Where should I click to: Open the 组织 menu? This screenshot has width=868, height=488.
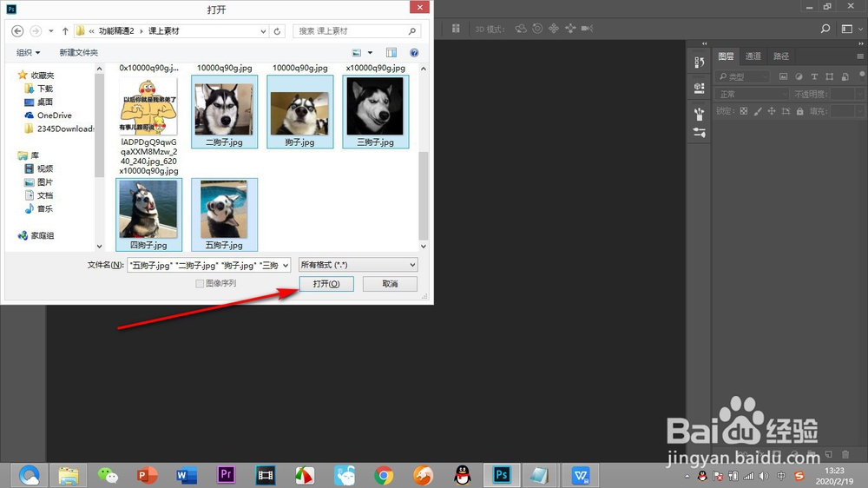click(28, 53)
